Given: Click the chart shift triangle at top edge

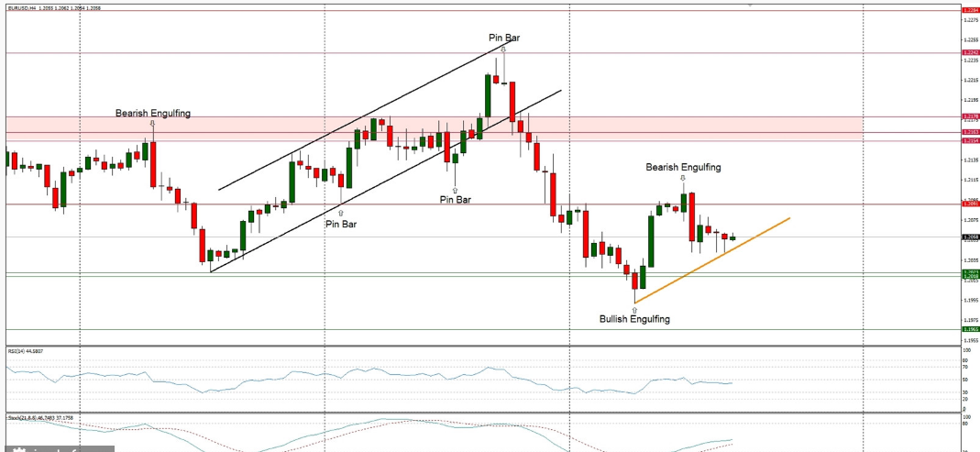Looking at the screenshot, I should coord(750,5).
